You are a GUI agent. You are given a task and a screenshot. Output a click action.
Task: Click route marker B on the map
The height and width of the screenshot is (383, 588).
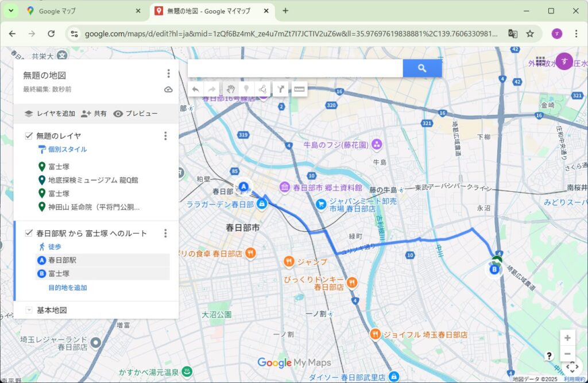click(x=494, y=269)
